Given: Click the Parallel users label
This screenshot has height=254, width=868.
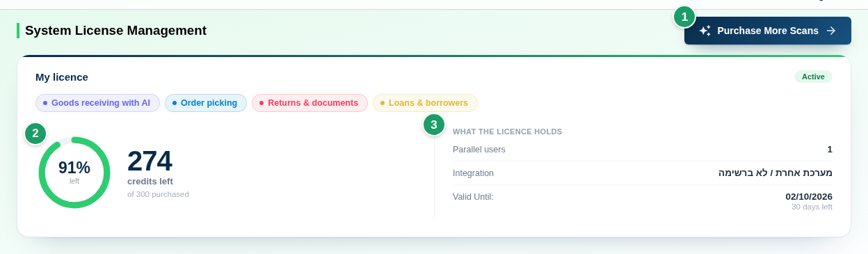Looking at the screenshot, I should point(479,150).
